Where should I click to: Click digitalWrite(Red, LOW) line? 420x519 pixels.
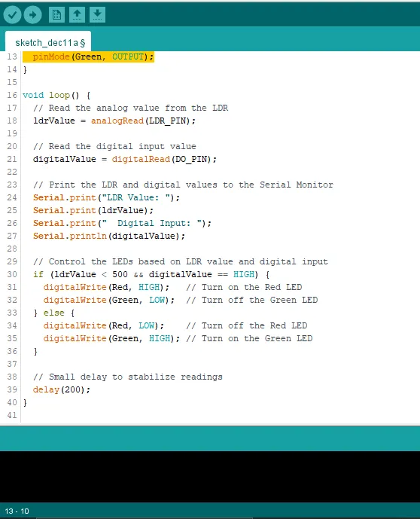(104, 325)
